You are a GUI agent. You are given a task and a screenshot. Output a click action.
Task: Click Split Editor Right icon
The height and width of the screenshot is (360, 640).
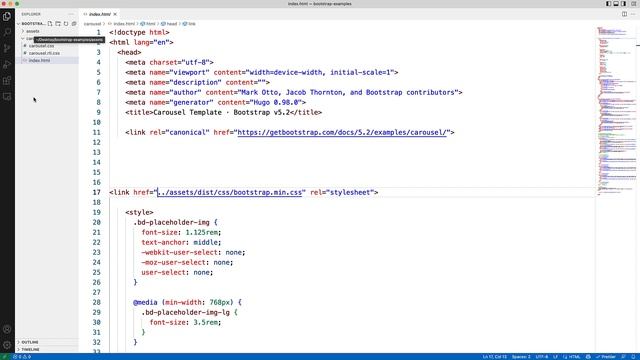click(624, 14)
